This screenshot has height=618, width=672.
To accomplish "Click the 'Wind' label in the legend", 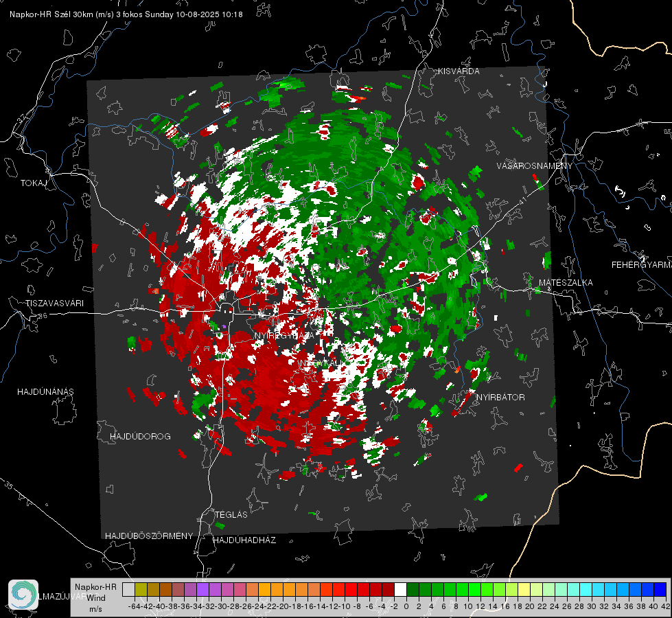I will [x=95, y=597].
